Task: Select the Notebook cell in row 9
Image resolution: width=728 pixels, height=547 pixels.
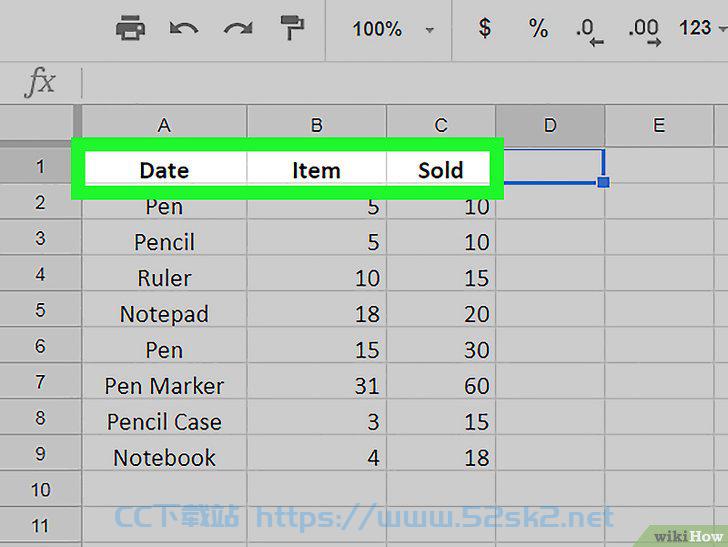Action: coord(164,458)
